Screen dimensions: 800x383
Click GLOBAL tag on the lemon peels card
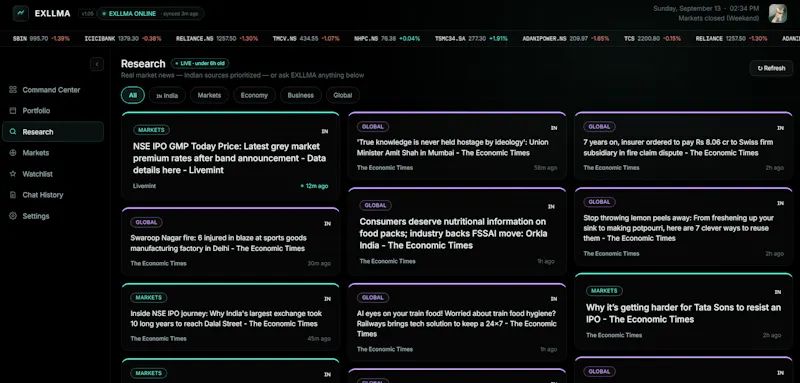(x=599, y=202)
